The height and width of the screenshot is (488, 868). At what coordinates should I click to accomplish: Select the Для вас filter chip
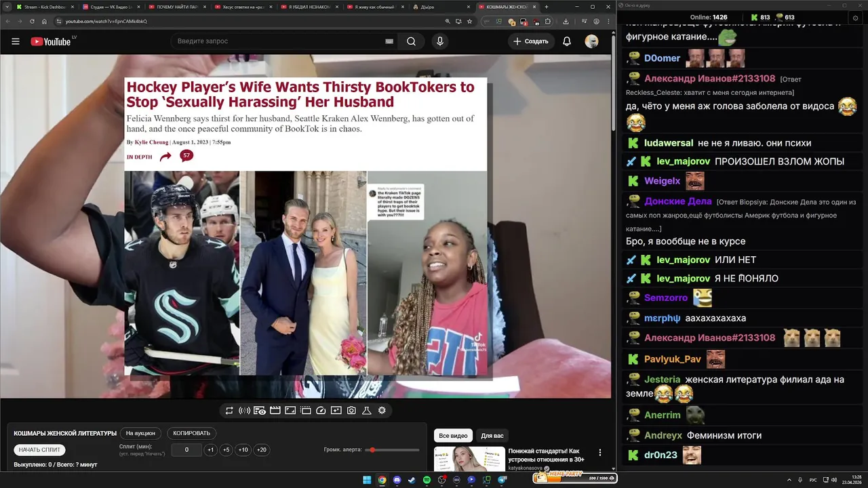(492, 436)
